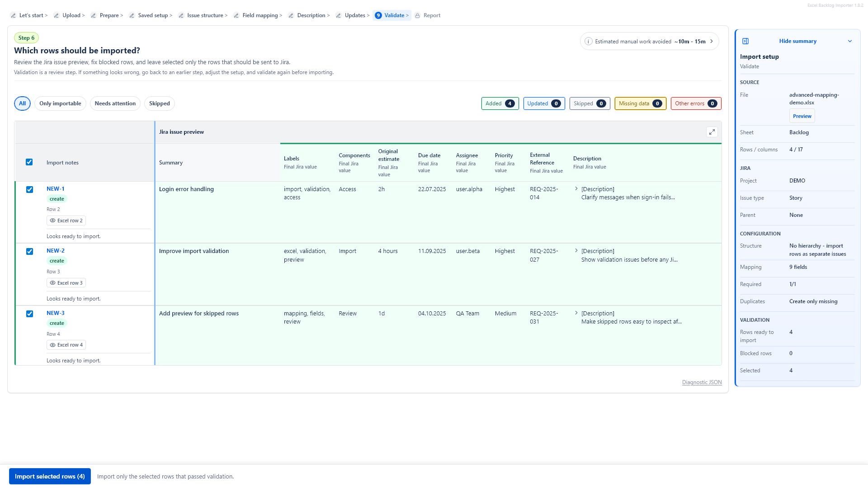
Task: Toggle the select-all rows checkbox
Action: pos(29,162)
